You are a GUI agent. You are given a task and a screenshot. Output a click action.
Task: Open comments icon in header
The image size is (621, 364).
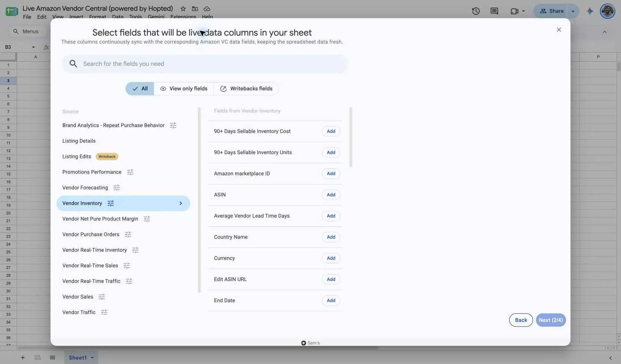click(x=494, y=11)
